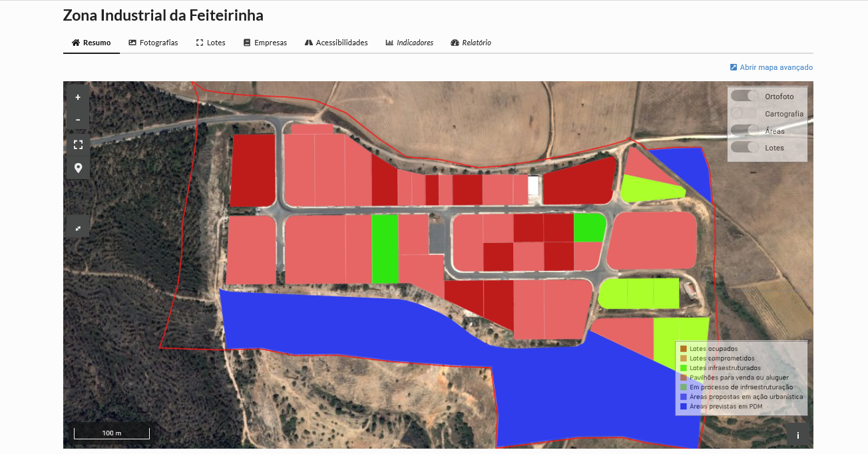Click the legend text Áreas previstas em PDM
Screen dimensions: 868x454
(726, 406)
